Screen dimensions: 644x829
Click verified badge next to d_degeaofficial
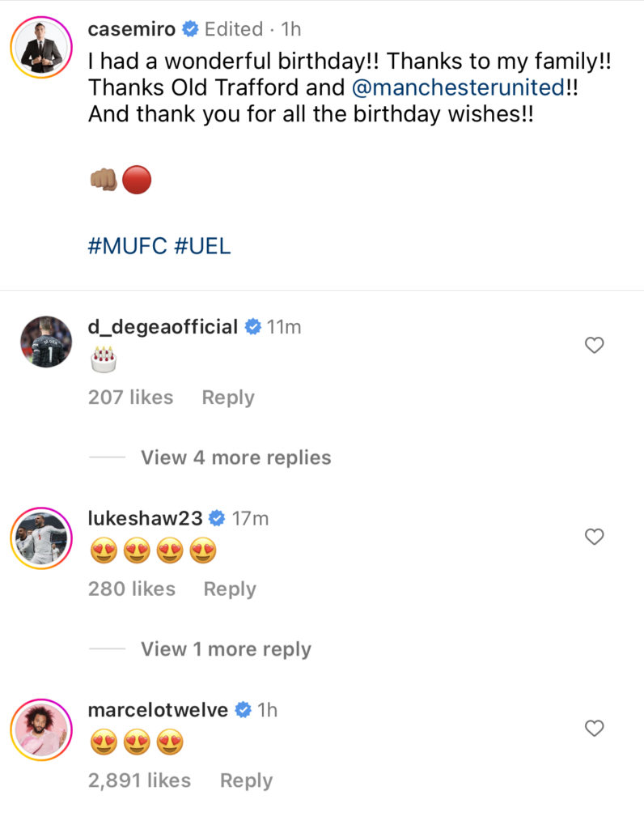coord(253,327)
